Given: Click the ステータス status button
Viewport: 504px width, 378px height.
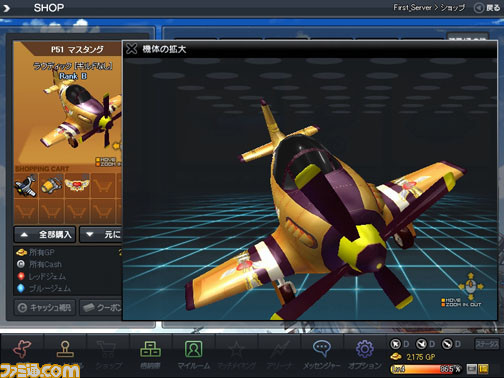Looking at the screenshot, I should point(487,344).
